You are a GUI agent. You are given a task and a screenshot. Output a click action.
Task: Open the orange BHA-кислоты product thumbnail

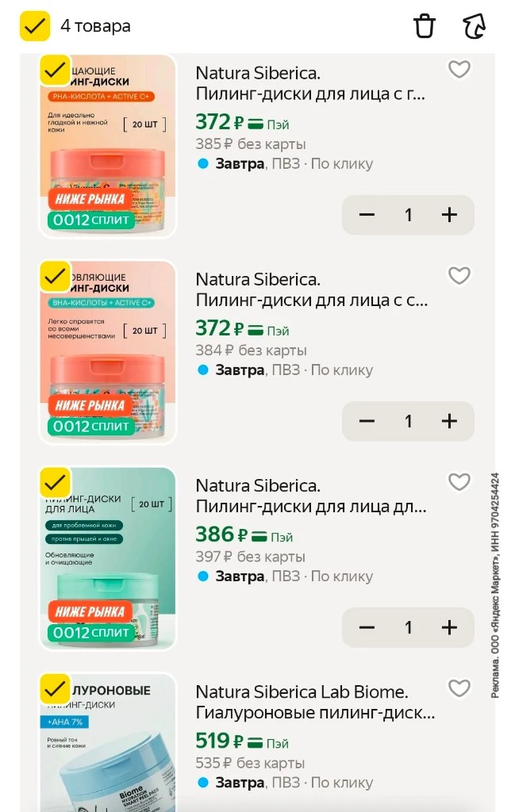click(108, 352)
